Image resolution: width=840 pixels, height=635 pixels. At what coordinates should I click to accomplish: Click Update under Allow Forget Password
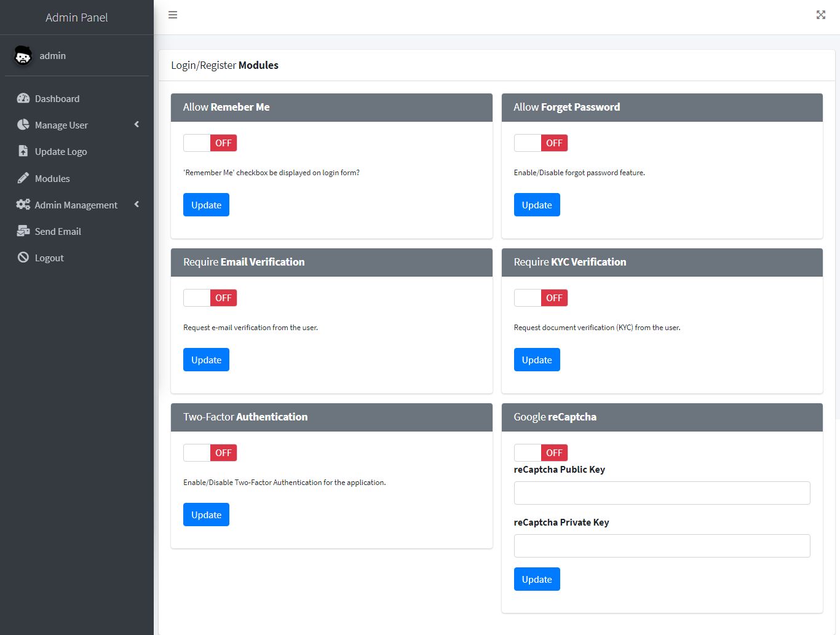tap(537, 205)
